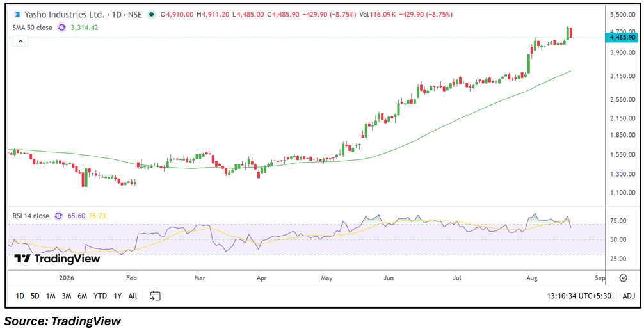Image resolution: width=644 pixels, height=329 pixels.
Task: Click the green market status dot
Action: point(152,14)
